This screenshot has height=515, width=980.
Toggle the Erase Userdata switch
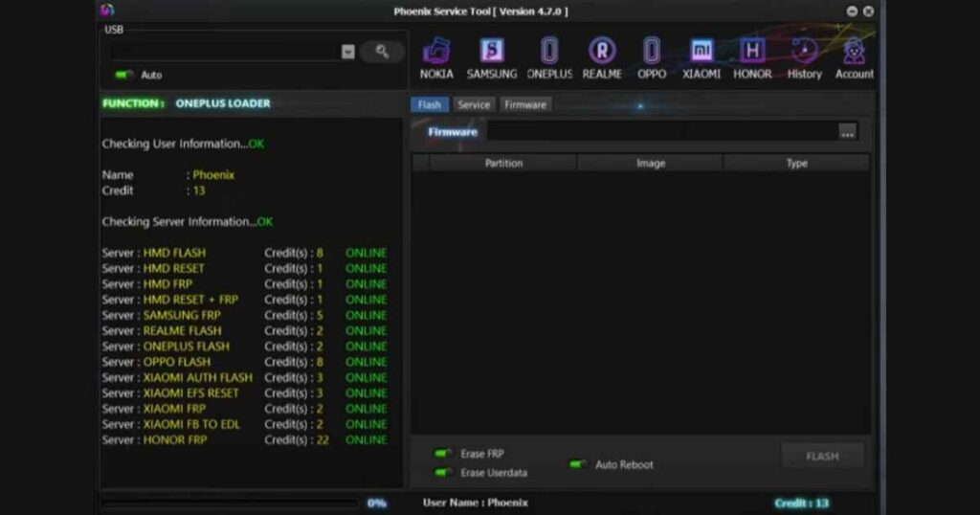tap(443, 473)
